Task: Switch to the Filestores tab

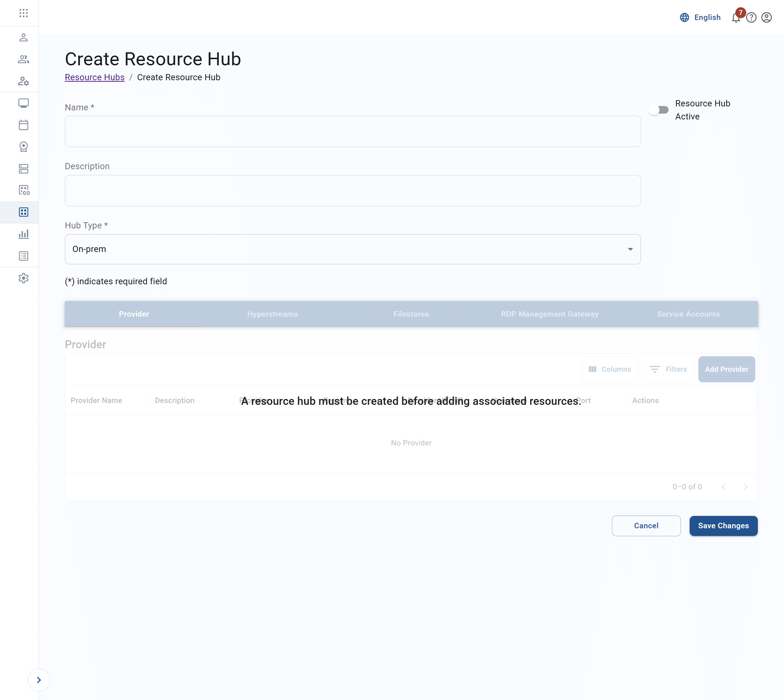Action: tap(411, 314)
